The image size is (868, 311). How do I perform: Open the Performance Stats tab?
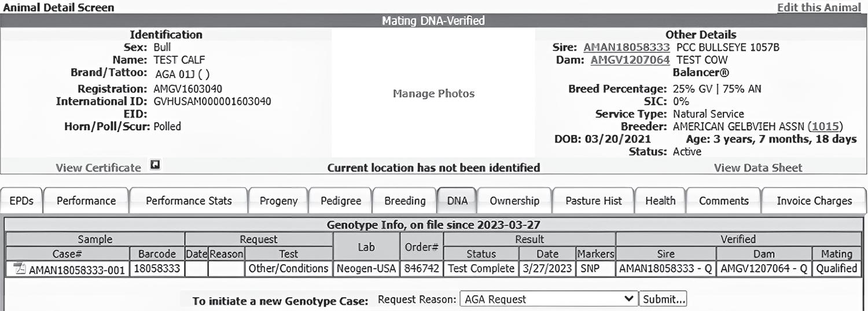tap(189, 201)
